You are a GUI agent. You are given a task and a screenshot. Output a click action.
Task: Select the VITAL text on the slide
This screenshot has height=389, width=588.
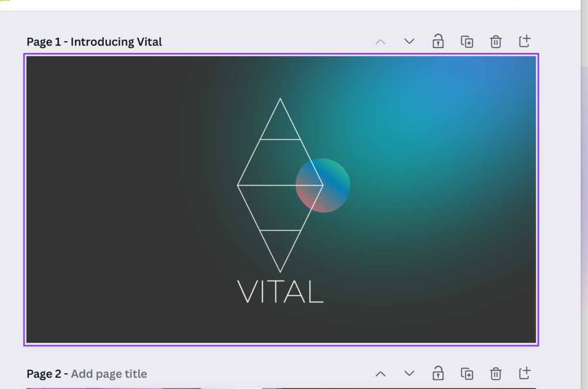pyautogui.click(x=280, y=291)
